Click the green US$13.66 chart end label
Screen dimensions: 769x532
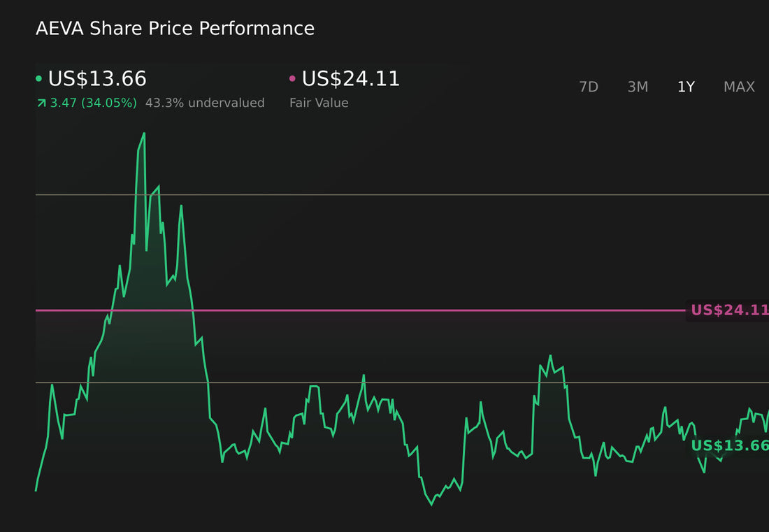(x=729, y=446)
